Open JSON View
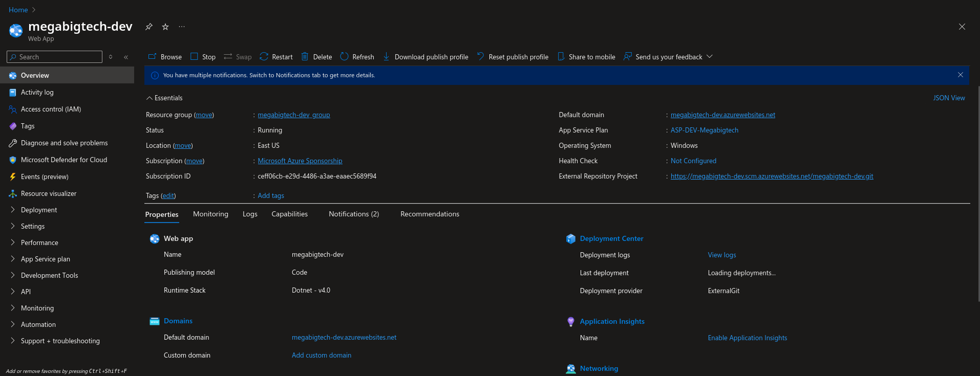Screen dimensions: 980x376 [x=949, y=98]
